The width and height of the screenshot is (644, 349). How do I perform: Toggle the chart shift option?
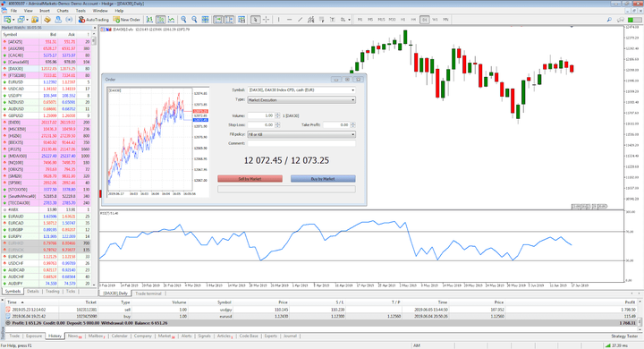point(229,20)
